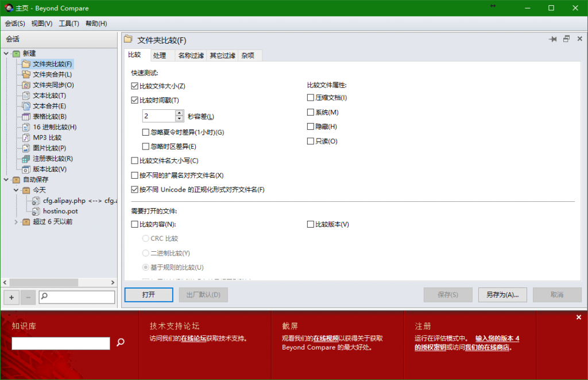Viewport: 588px width, 380px height.
Task: Click the 打开 button
Action: point(149,295)
